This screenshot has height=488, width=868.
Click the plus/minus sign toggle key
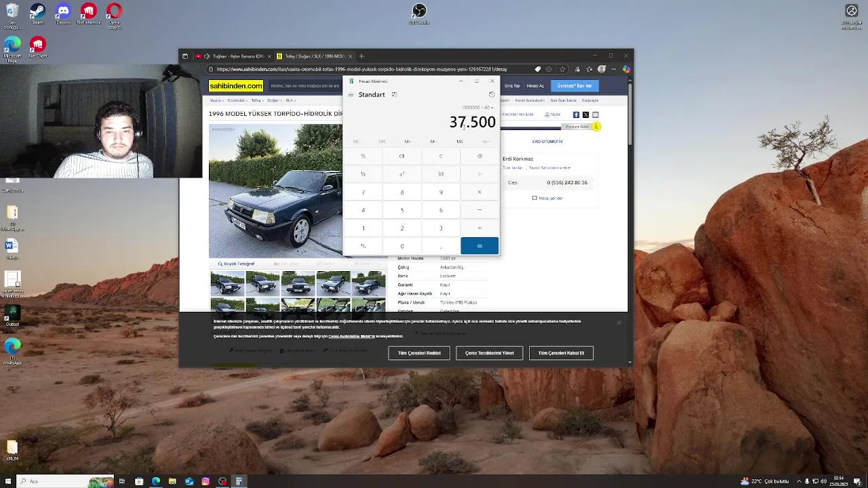pyautogui.click(x=363, y=246)
